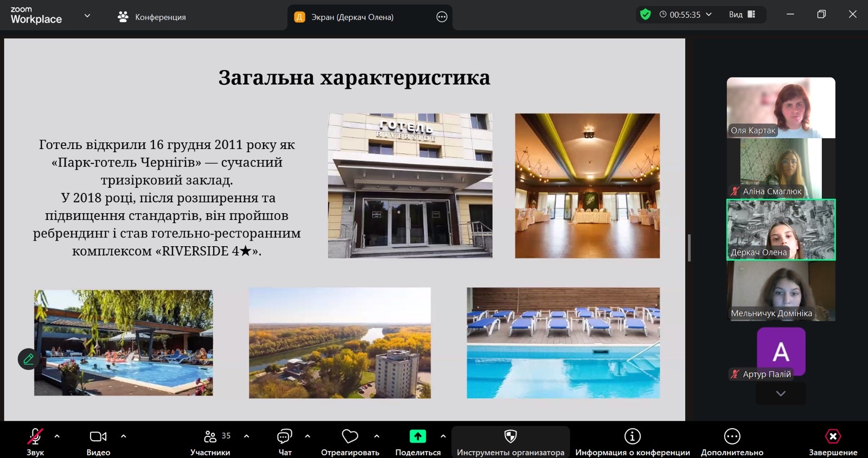Expand audio options arrow next to Звук
This screenshot has width=868, height=458.
(57, 436)
